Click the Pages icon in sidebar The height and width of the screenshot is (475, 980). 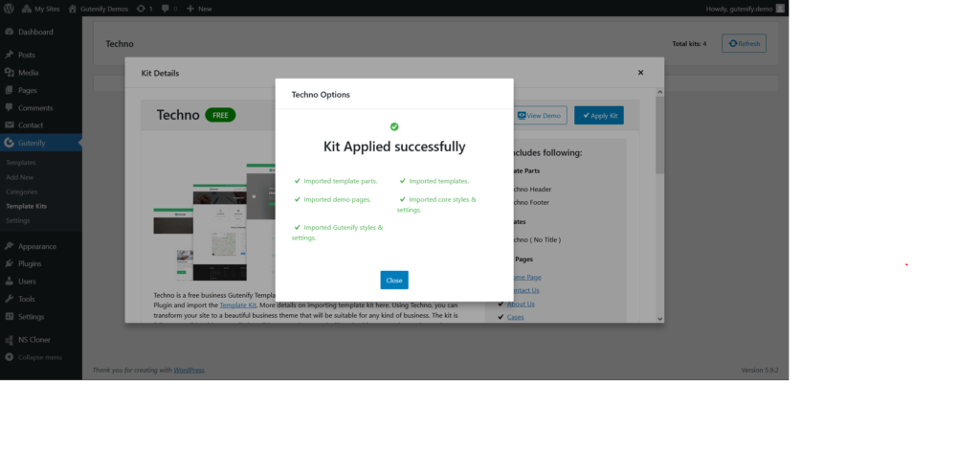click(9, 90)
